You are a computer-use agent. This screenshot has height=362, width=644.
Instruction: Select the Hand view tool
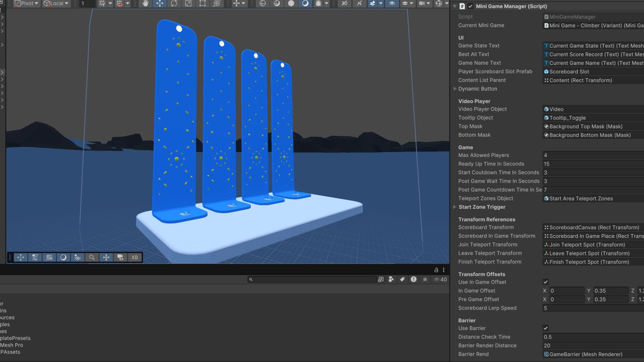point(145,4)
